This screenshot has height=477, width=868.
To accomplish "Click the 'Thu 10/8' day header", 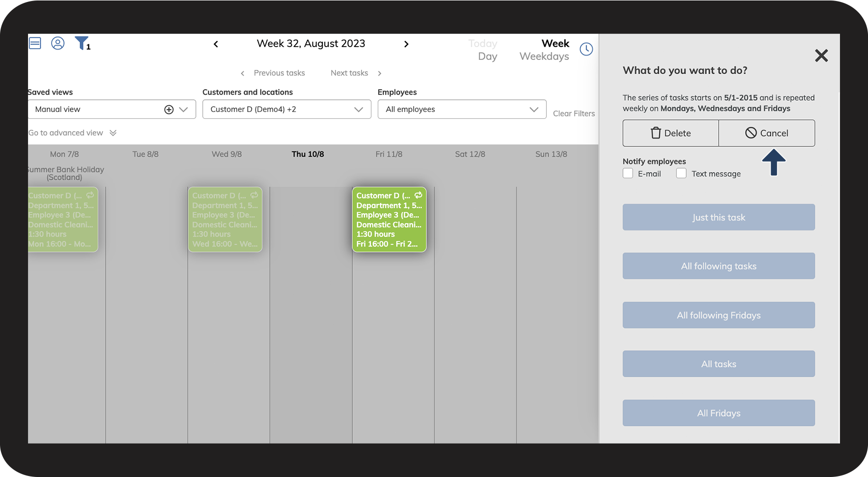I will (x=308, y=154).
